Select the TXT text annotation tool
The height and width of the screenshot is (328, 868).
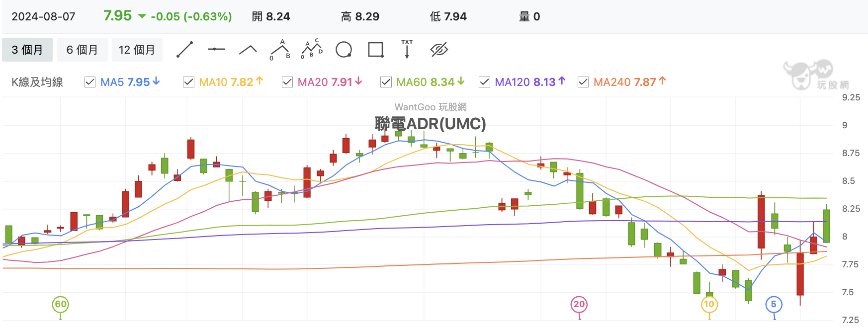[x=407, y=49]
